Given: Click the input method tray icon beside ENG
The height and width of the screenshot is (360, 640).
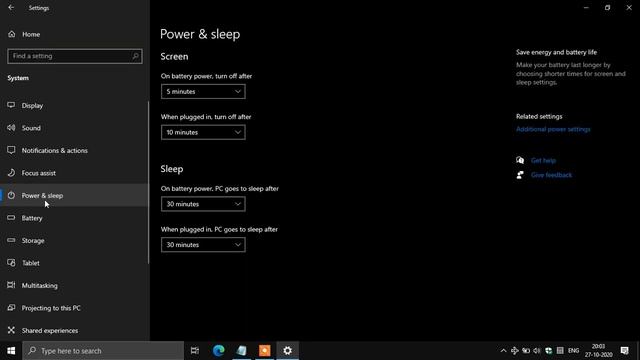Looking at the screenshot, I should point(560,351).
